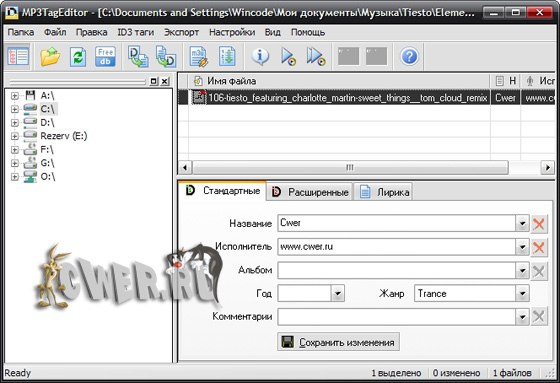
Task: Click horizontal scrollbar left arrow
Action: 185,167
